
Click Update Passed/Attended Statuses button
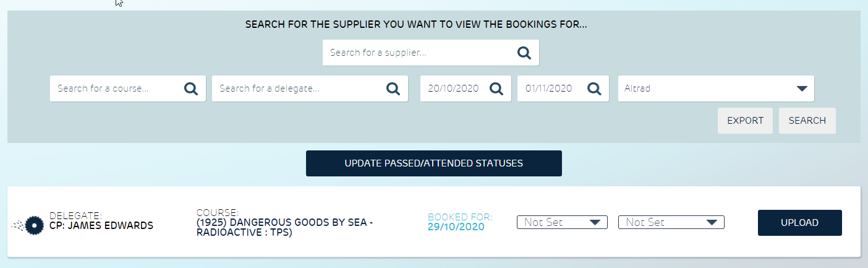pyautogui.click(x=433, y=163)
